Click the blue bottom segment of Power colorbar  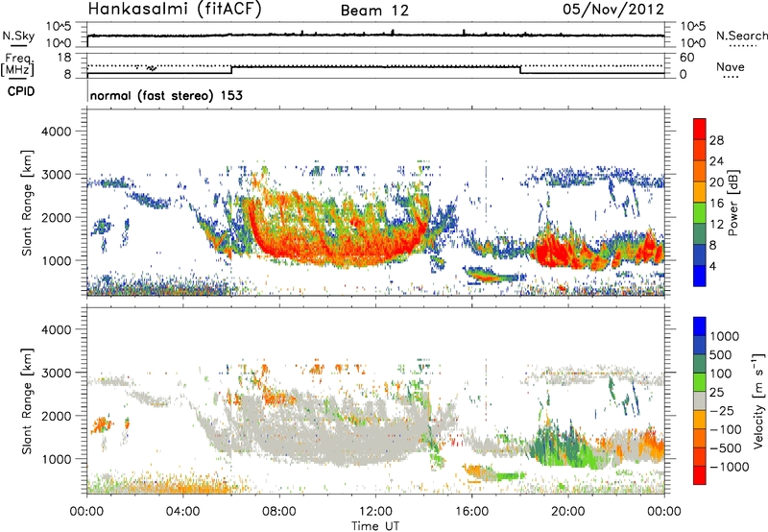pyautogui.click(x=700, y=276)
